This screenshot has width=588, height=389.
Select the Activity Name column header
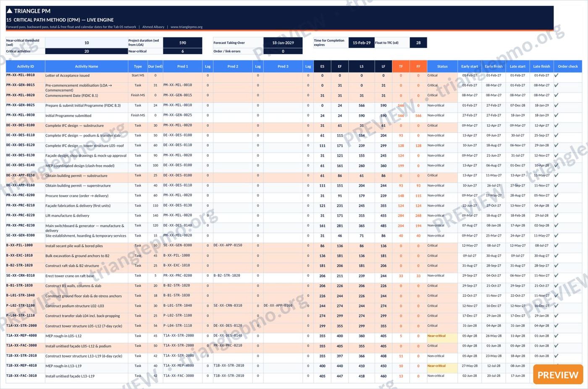(x=87, y=66)
